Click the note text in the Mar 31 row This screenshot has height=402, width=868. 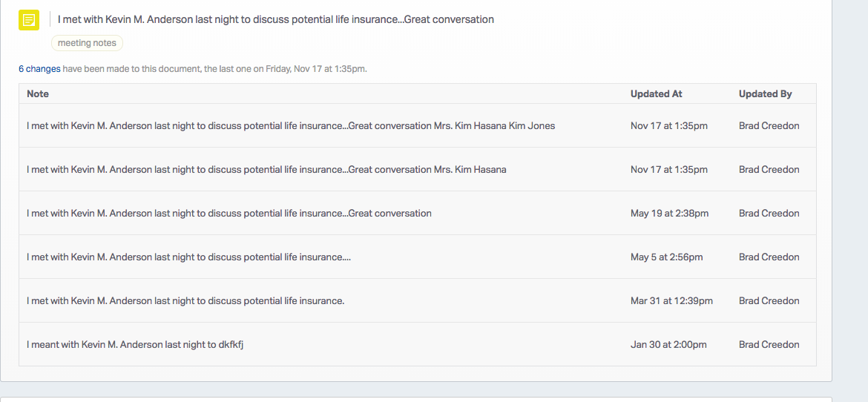click(185, 301)
